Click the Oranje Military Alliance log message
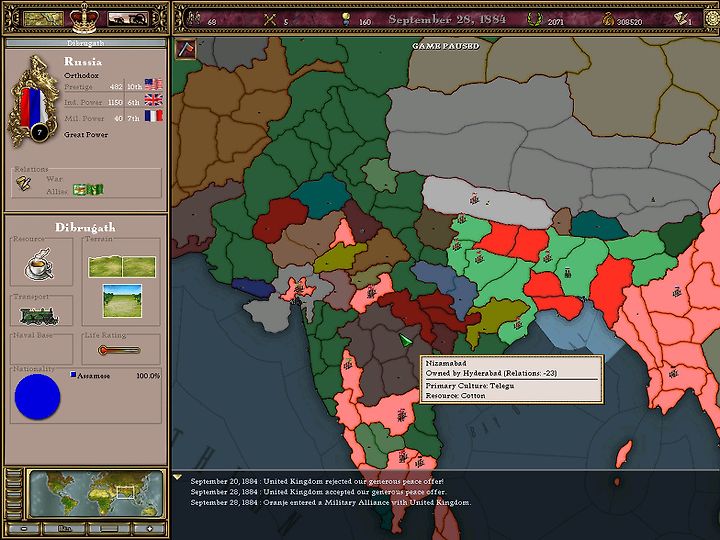 click(331, 502)
